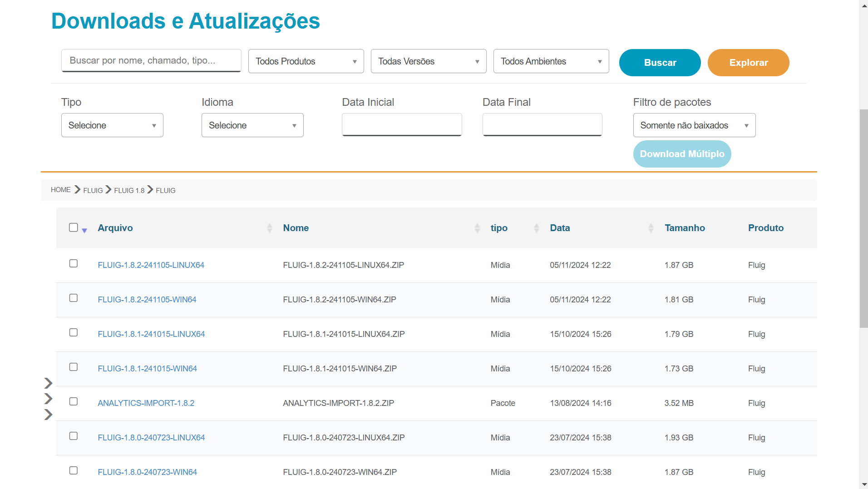Open FLUIG-1.8.0-240723-LINUX64 file link
Image resolution: width=868 pixels, height=489 pixels.
pos(152,438)
